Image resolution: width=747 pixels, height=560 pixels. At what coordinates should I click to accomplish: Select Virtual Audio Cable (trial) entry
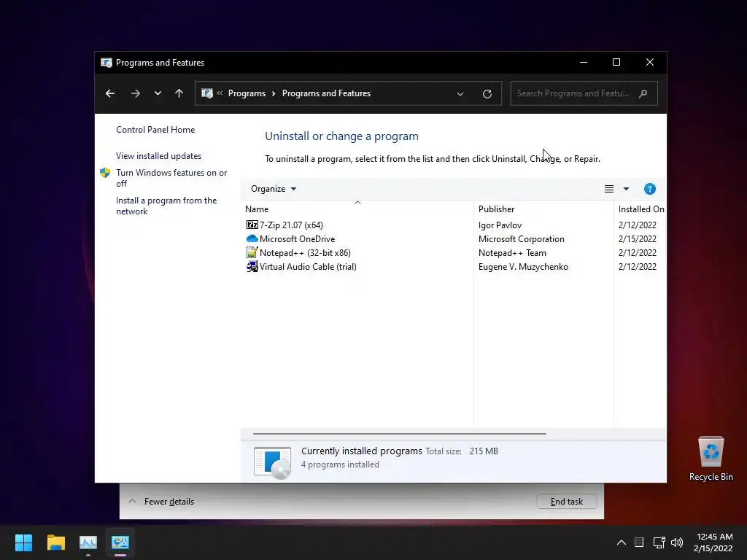[x=308, y=267]
